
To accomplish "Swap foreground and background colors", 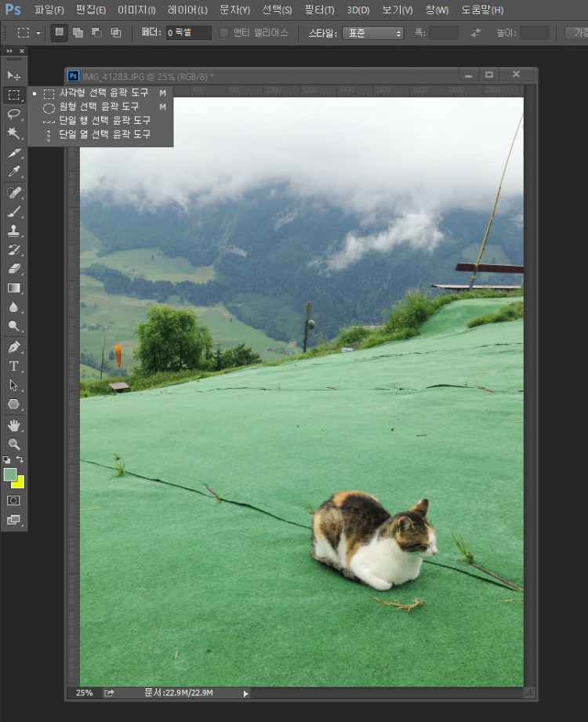I will coord(20,459).
